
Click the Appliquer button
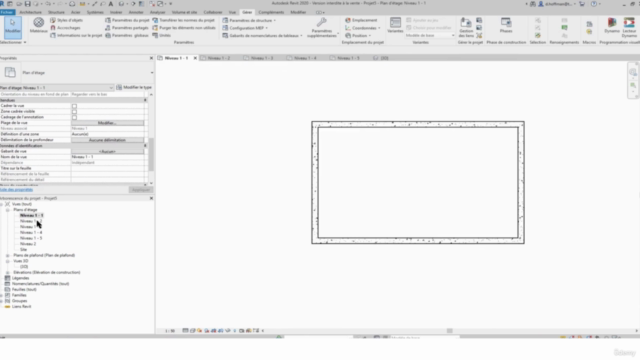(x=141, y=190)
